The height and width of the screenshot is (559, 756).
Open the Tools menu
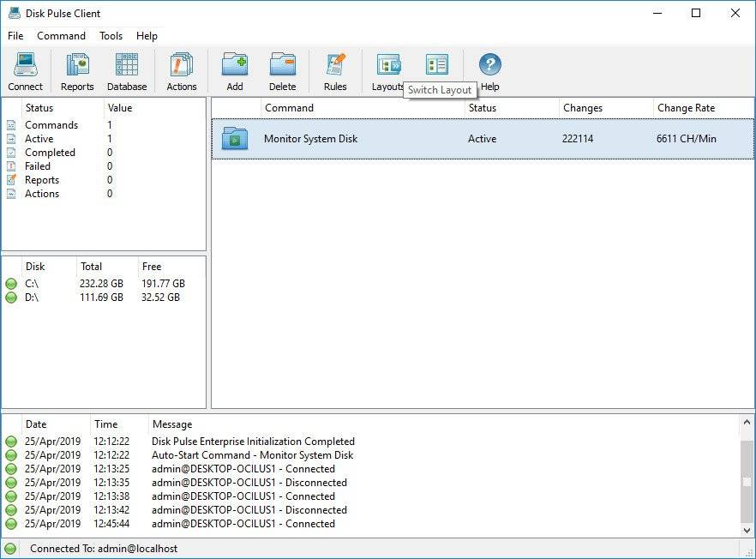click(x=111, y=36)
